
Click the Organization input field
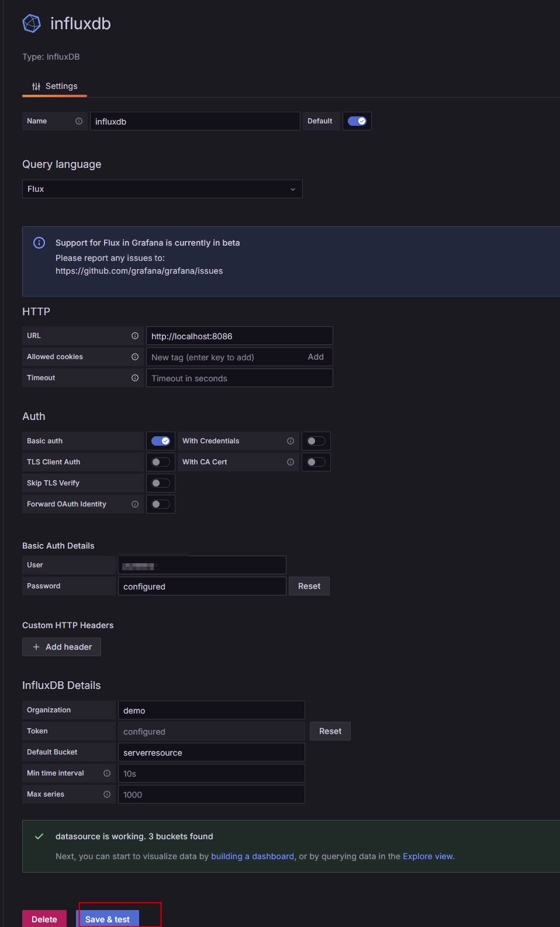click(212, 710)
